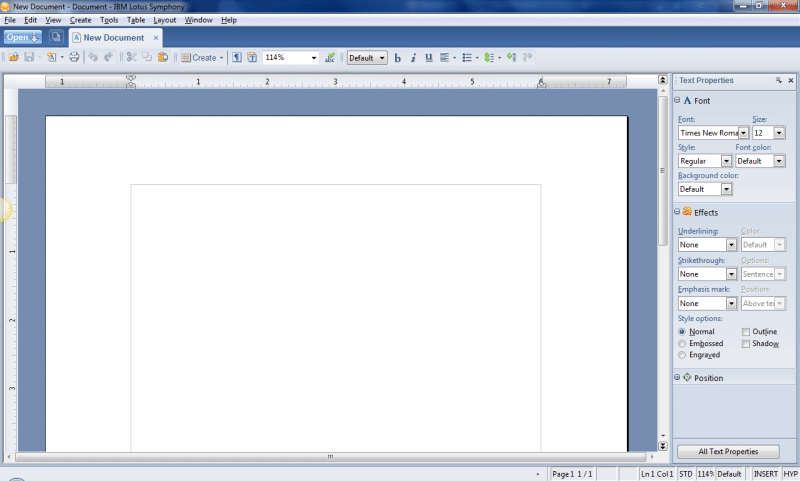Toggle the nonprinting characters paragraph icon
Screen dimensions: 800x481
tap(237, 58)
